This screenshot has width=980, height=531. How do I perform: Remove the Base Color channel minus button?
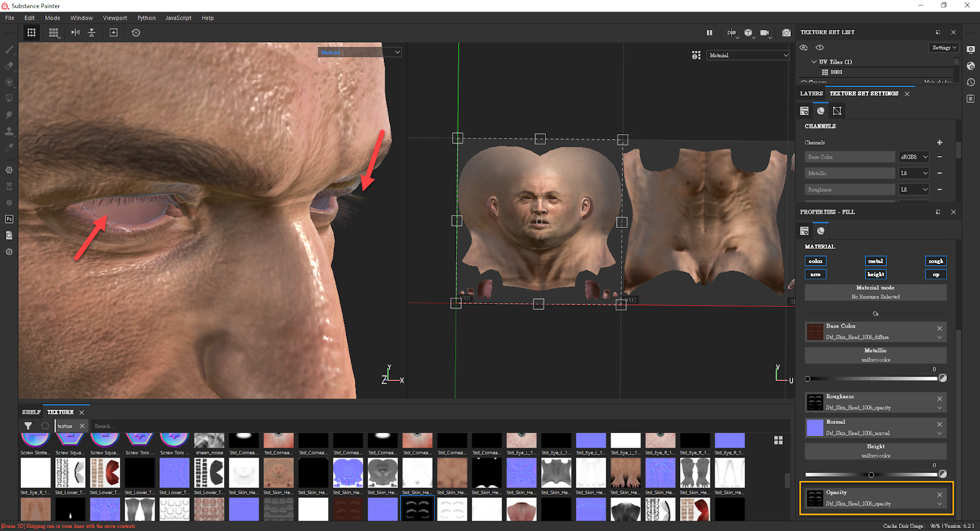pos(940,157)
